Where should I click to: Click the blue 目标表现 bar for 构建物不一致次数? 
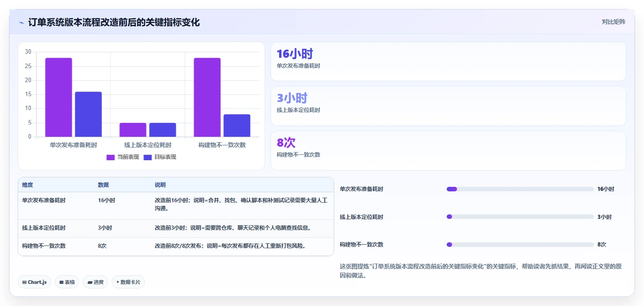(237, 125)
